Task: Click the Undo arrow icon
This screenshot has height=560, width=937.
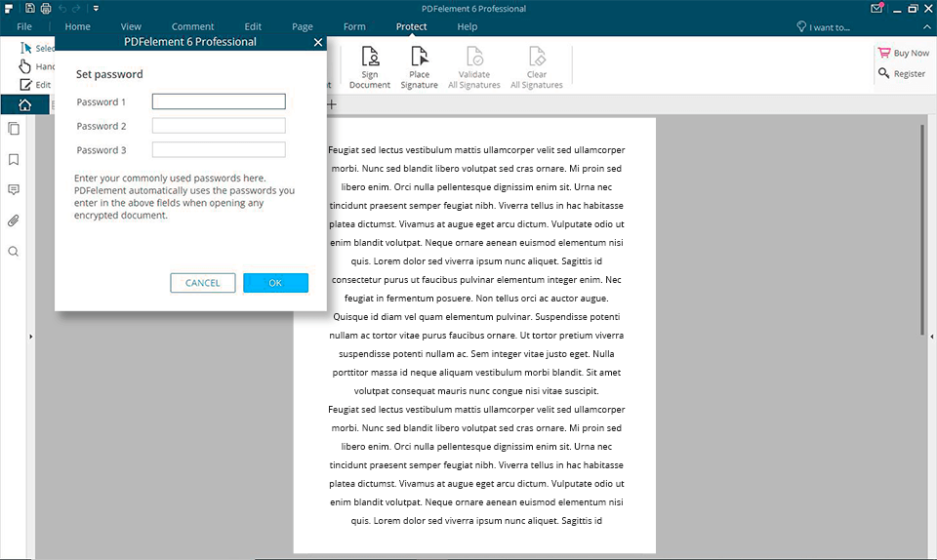Action: point(62,9)
